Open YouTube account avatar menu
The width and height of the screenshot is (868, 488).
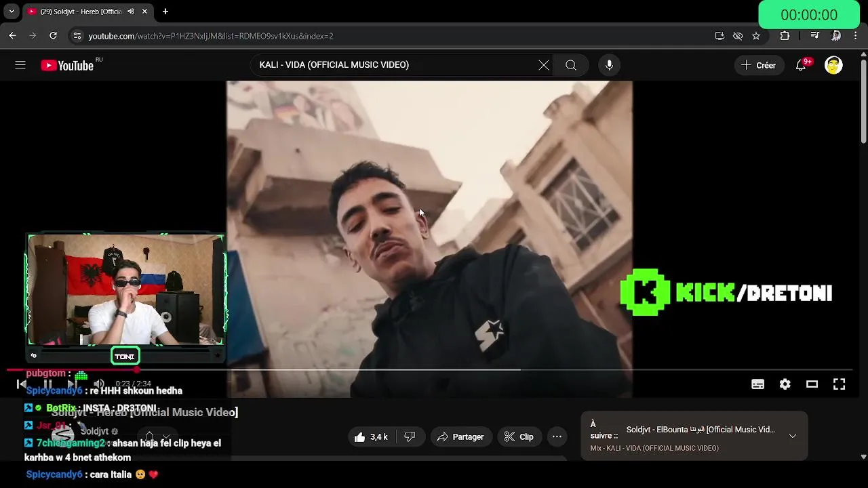tap(833, 65)
